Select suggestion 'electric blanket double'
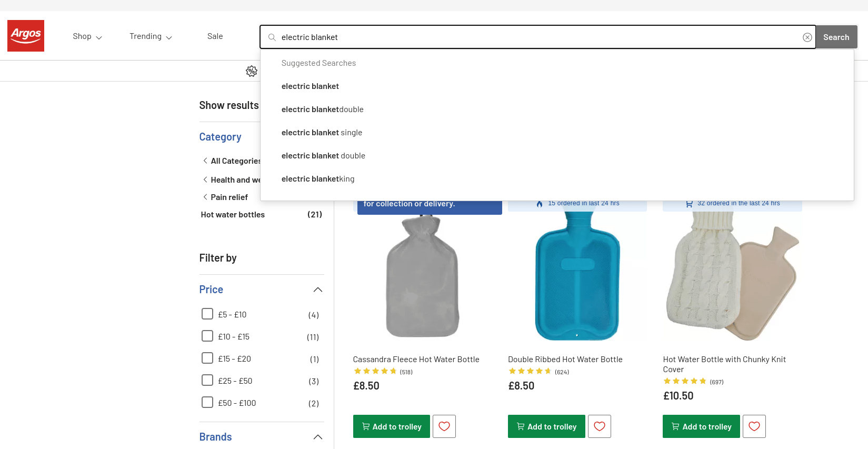 point(557,156)
